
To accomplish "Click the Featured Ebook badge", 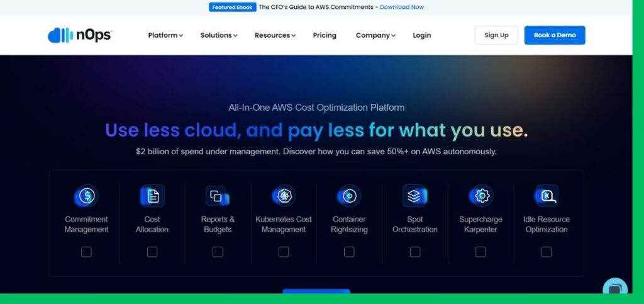I will [233, 7].
